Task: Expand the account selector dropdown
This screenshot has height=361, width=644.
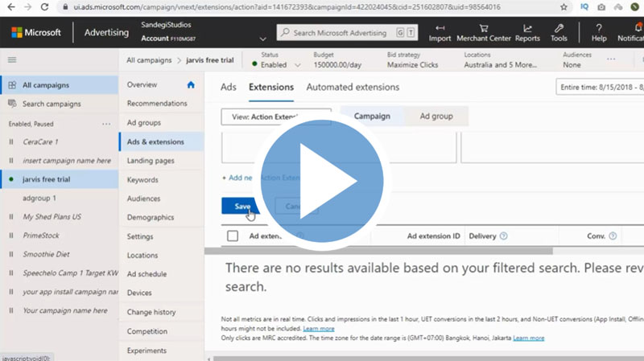Action: click(x=263, y=39)
